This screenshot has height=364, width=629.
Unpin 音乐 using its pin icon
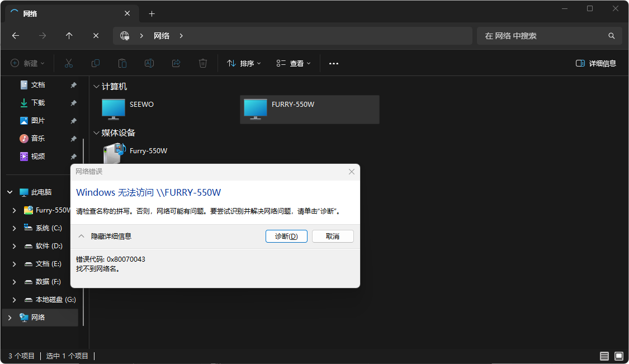[x=73, y=139]
